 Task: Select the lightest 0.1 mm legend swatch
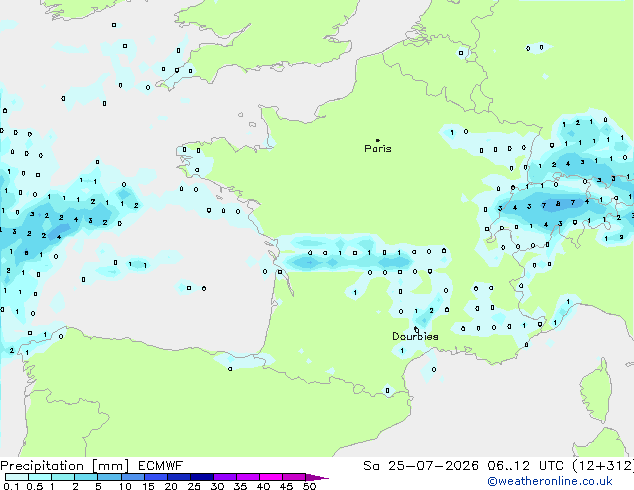click(x=17, y=477)
